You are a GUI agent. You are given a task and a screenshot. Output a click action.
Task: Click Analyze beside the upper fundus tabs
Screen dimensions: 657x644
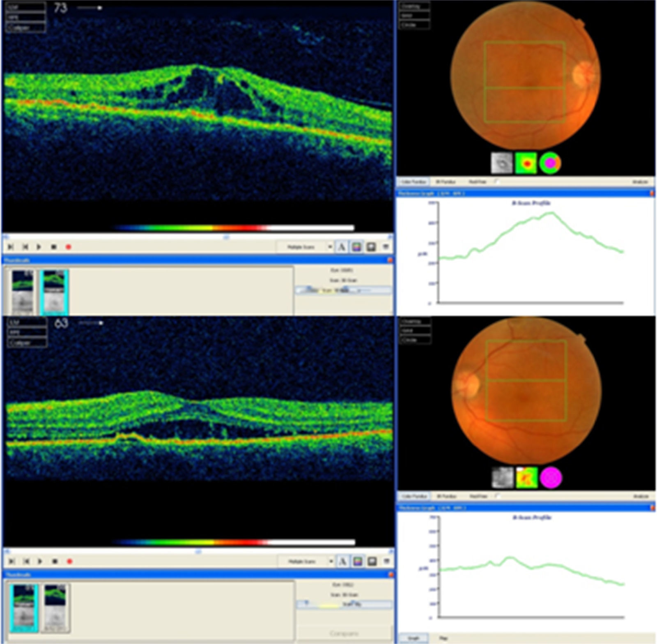[x=640, y=181]
